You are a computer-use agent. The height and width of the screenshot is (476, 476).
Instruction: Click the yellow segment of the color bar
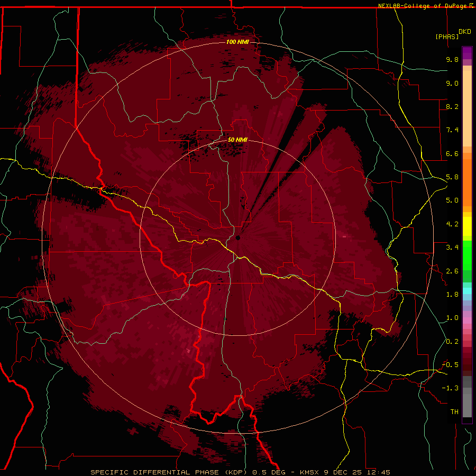467,226
